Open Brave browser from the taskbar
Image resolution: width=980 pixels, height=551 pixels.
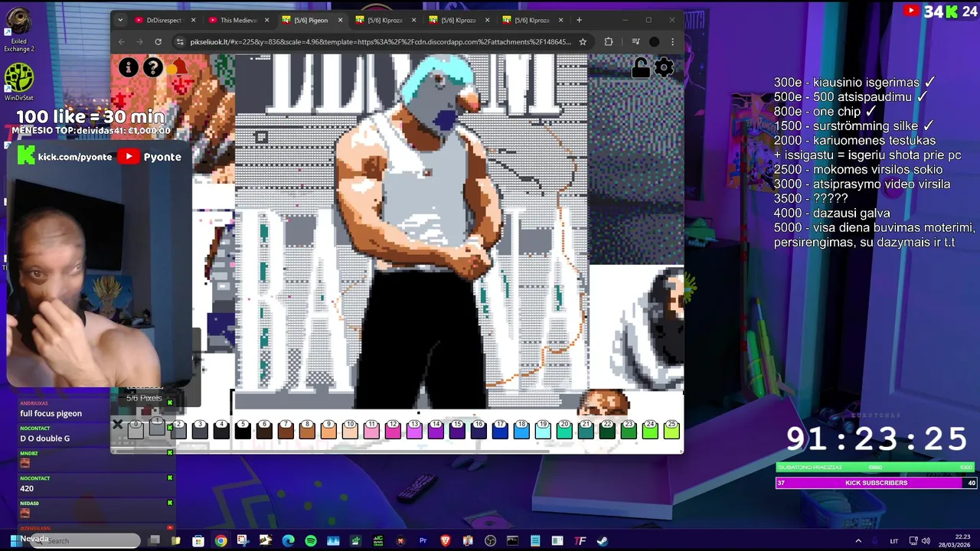(446, 541)
